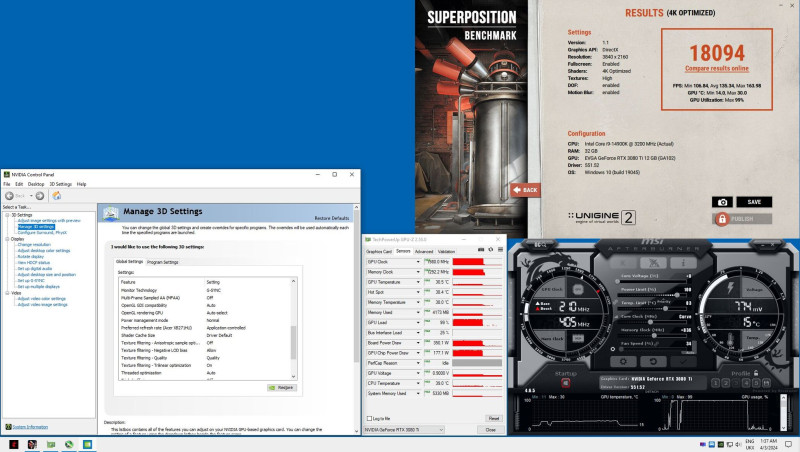Toggle Afterburner profile lock icon
Image resolution: width=800 pixels, height=452 pixels.
pyautogui.click(x=756, y=373)
